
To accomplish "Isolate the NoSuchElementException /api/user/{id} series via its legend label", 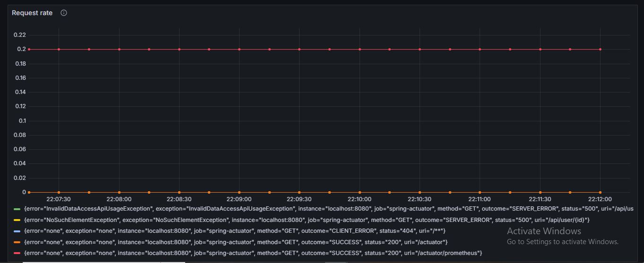I will click(x=307, y=220).
